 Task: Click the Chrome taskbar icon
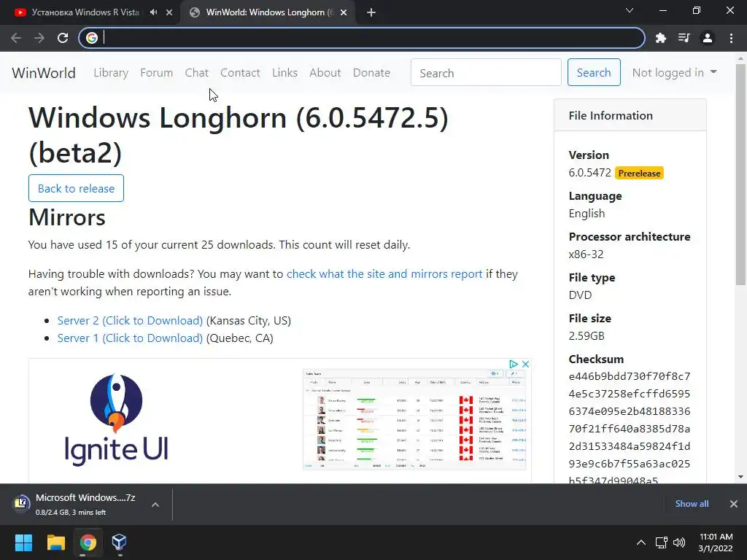pyautogui.click(x=88, y=542)
